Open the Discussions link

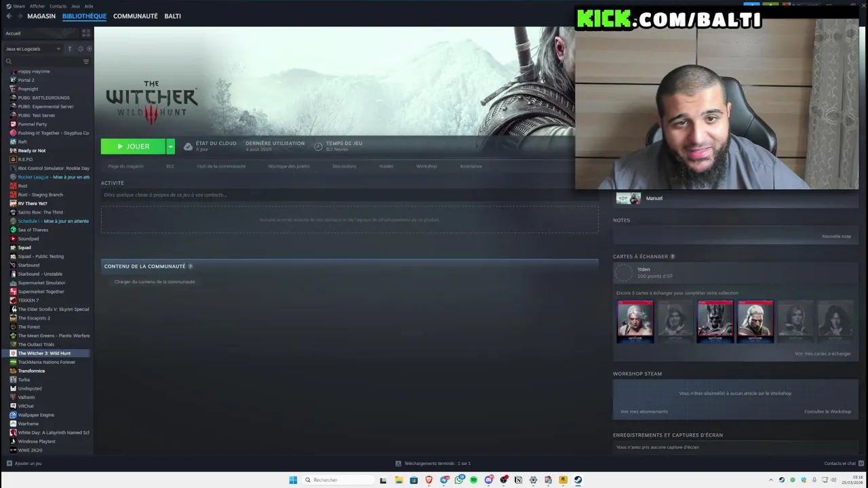[344, 166]
